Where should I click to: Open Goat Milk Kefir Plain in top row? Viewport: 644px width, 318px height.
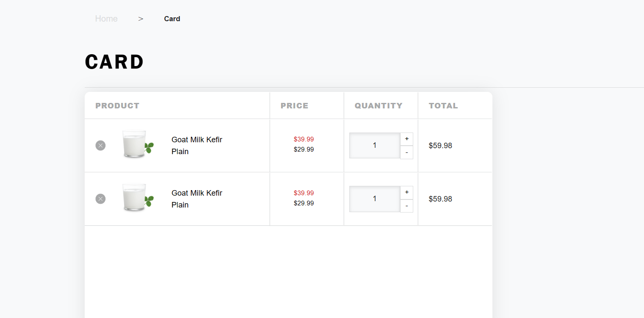[x=196, y=145]
